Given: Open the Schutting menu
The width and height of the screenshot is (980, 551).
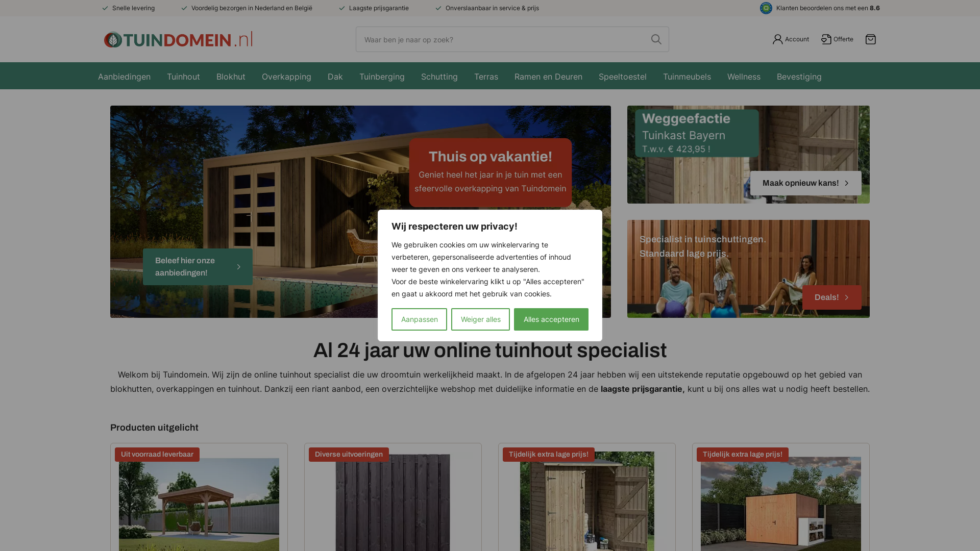Looking at the screenshot, I should pos(439,77).
